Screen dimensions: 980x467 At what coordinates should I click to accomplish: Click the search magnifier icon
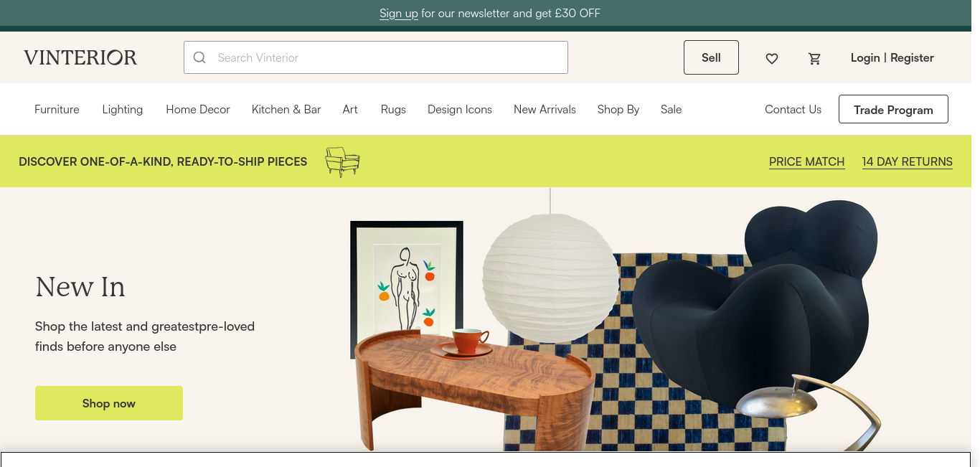tap(199, 57)
